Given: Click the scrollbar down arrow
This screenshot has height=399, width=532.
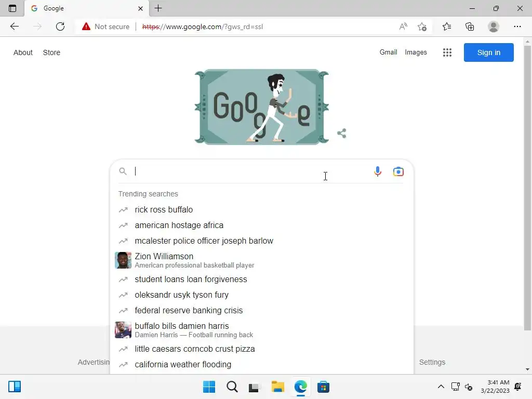Looking at the screenshot, I should click(x=527, y=369).
